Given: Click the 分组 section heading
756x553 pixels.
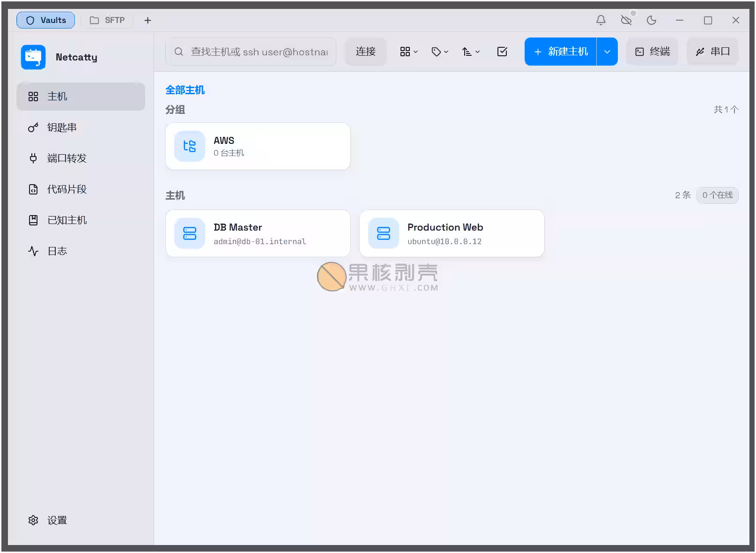Looking at the screenshot, I should 175,110.
